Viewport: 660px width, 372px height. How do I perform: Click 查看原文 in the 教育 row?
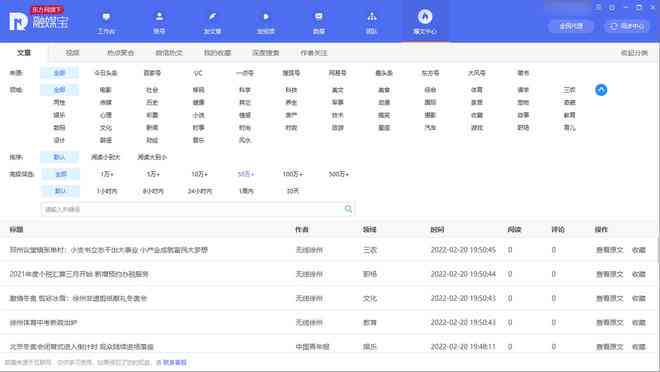coord(609,323)
